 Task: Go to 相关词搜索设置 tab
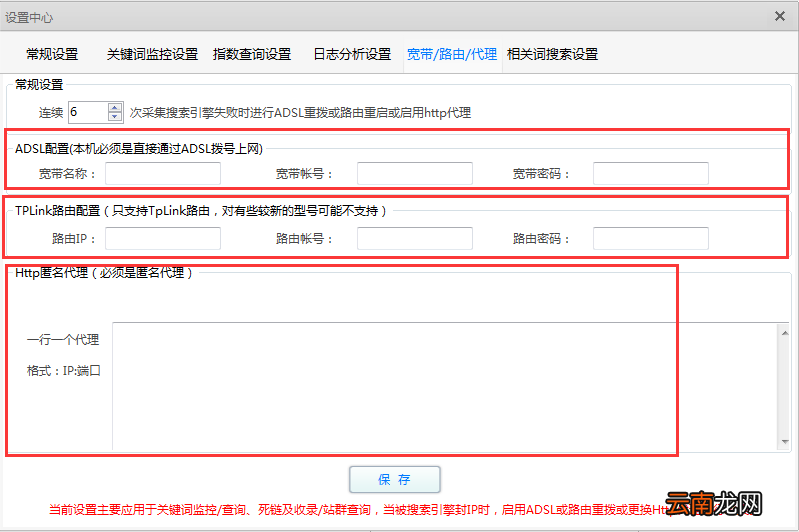point(552,54)
